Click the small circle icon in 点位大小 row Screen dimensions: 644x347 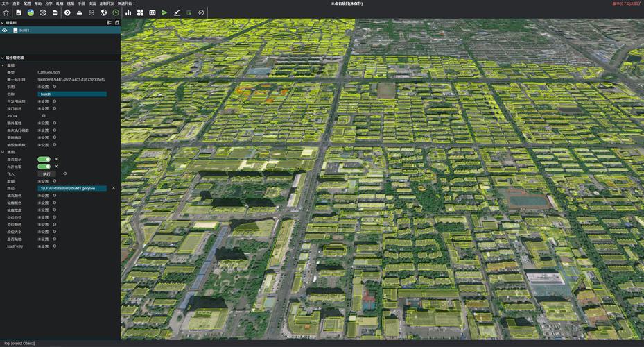(55, 232)
